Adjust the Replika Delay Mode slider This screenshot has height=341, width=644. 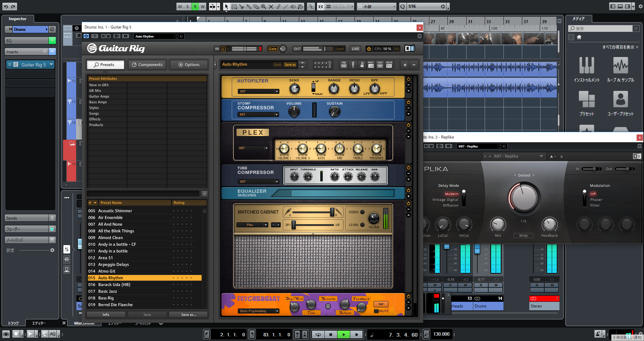click(464, 198)
